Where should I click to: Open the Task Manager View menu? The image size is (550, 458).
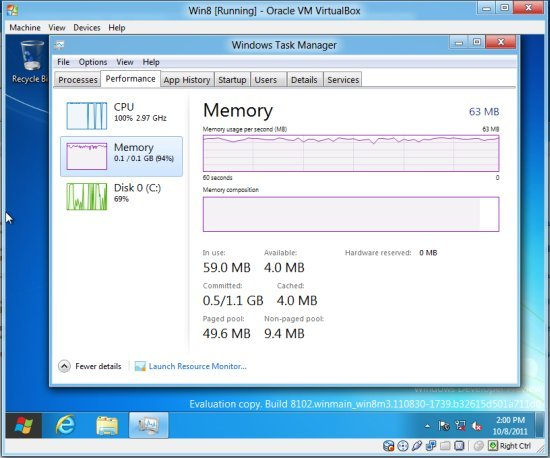125,62
